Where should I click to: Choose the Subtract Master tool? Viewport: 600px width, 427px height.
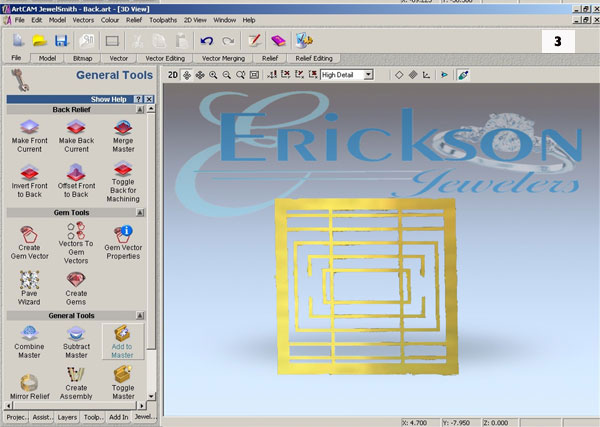[x=76, y=342]
